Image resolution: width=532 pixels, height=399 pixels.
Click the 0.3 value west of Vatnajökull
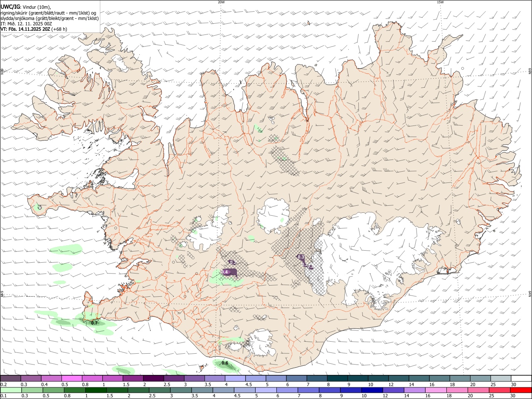[x=301, y=257]
